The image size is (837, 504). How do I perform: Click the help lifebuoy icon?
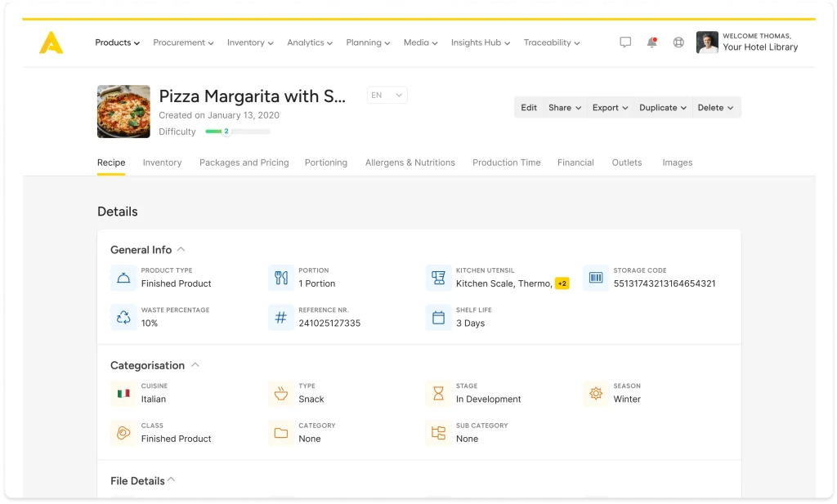pos(678,42)
